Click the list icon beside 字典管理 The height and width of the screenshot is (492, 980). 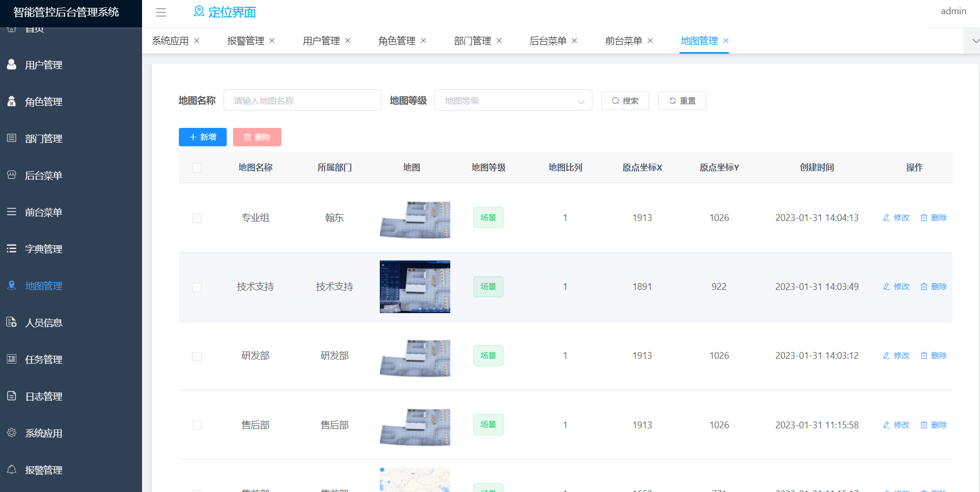12,248
